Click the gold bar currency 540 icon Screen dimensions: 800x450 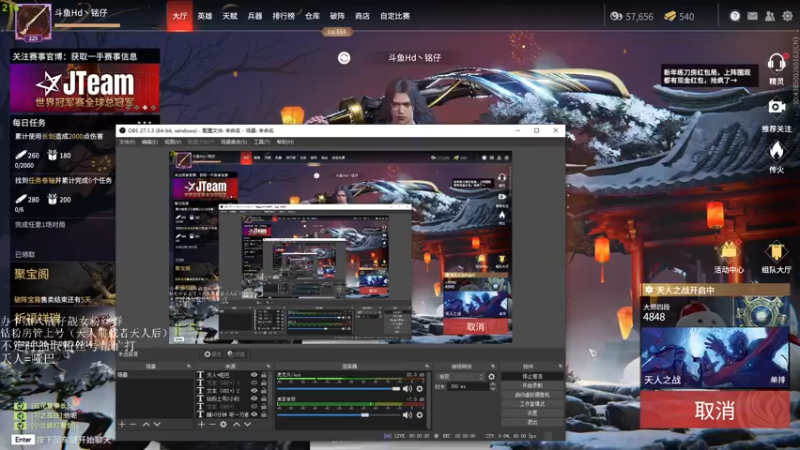click(670, 16)
